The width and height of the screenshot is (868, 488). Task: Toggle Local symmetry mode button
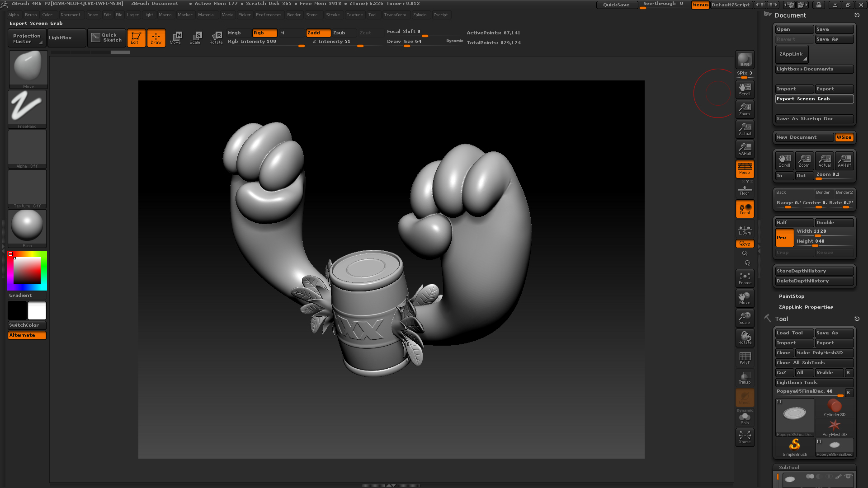(x=745, y=209)
